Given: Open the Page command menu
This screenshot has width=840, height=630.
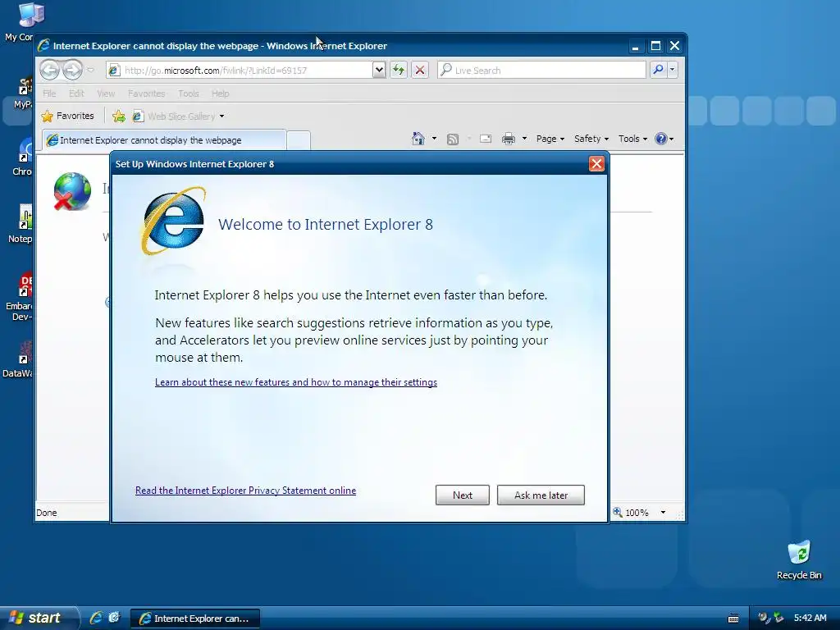Looking at the screenshot, I should [x=550, y=139].
